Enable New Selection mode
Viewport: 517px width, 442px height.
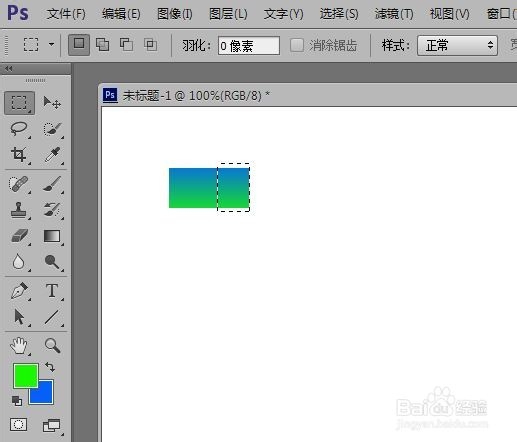[x=79, y=44]
